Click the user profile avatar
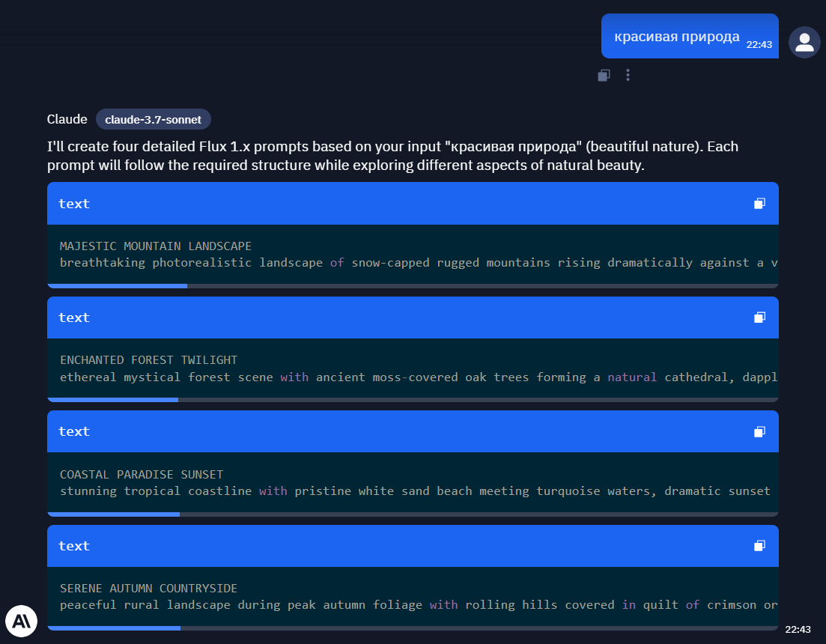This screenshot has width=826, height=644. pyautogui.click(x=804, y=43)
